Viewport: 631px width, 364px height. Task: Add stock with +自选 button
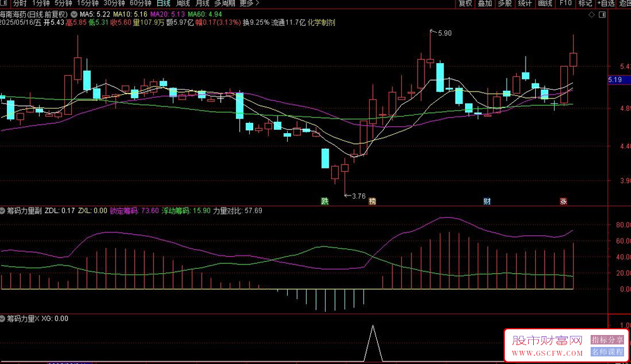[x=606, y=3]
